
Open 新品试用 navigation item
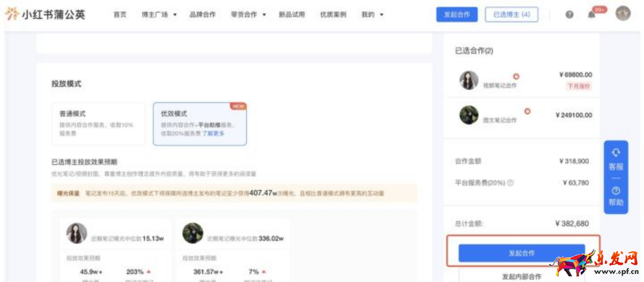click(x=292, y=15)
